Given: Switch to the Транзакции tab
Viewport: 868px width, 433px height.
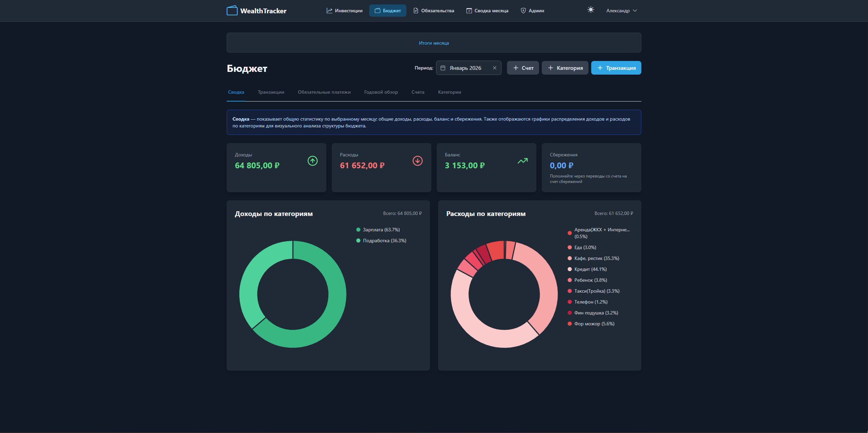Looking at the screenshot, I should click(x=271, y=92).
